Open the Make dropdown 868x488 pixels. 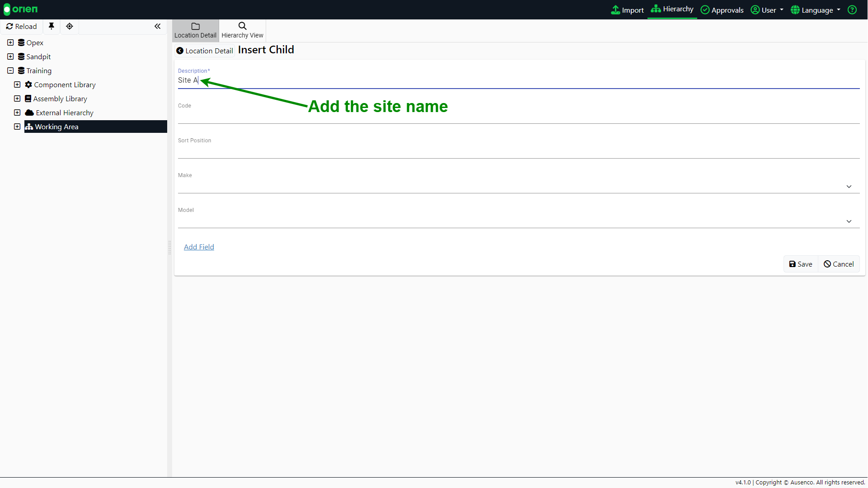pos(849,187)
